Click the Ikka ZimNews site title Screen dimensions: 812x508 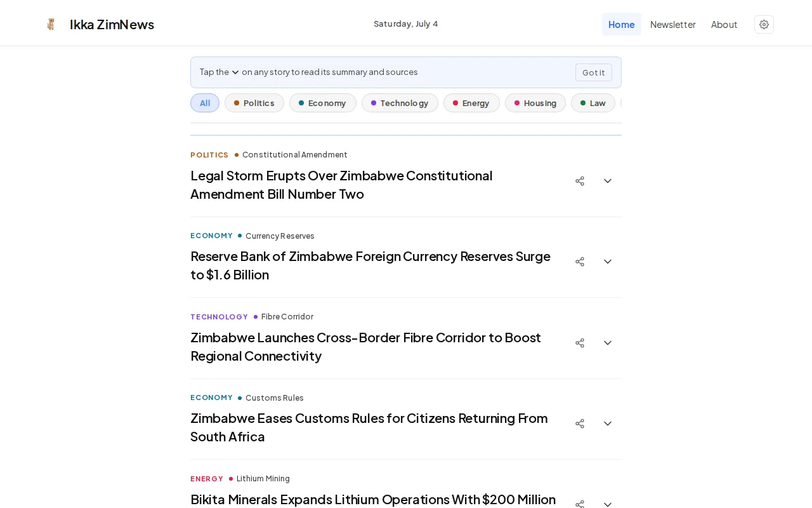point(112,24)
